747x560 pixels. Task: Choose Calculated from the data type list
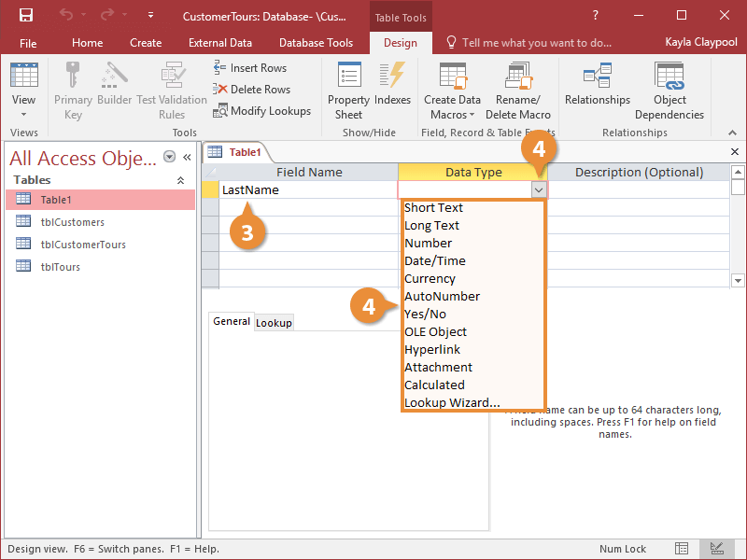(473, 385)
